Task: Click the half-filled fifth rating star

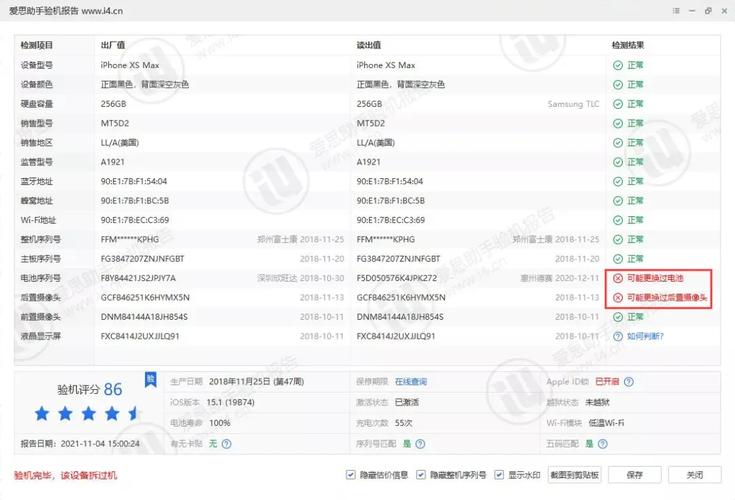Action: click(x=134, y=413)
